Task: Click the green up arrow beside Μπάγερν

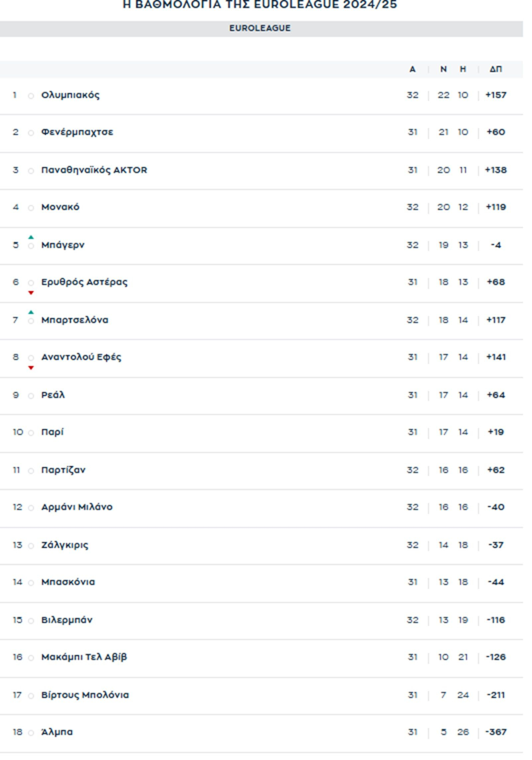Action: coord(31,237)
